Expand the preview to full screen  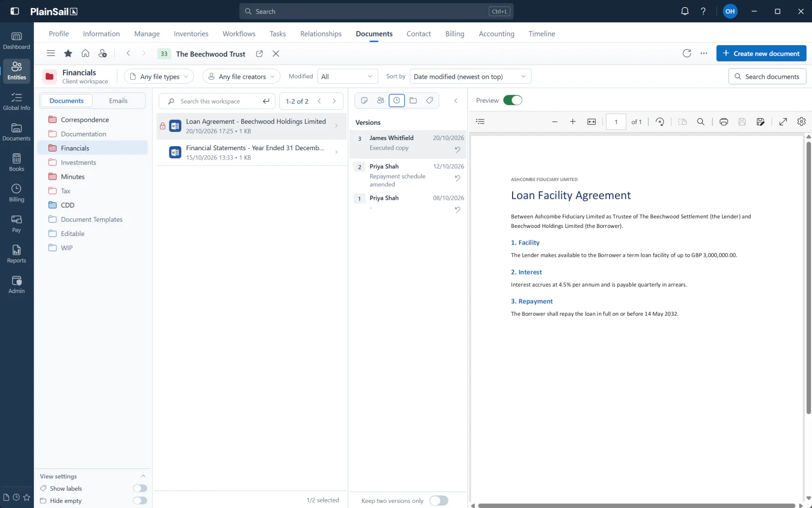[x=783, y=122]
